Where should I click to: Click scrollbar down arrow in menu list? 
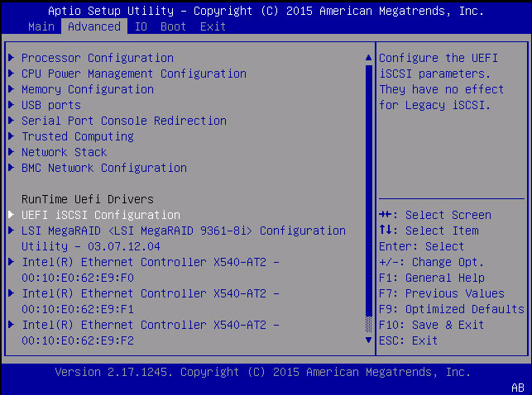click(x=368, y=340)
